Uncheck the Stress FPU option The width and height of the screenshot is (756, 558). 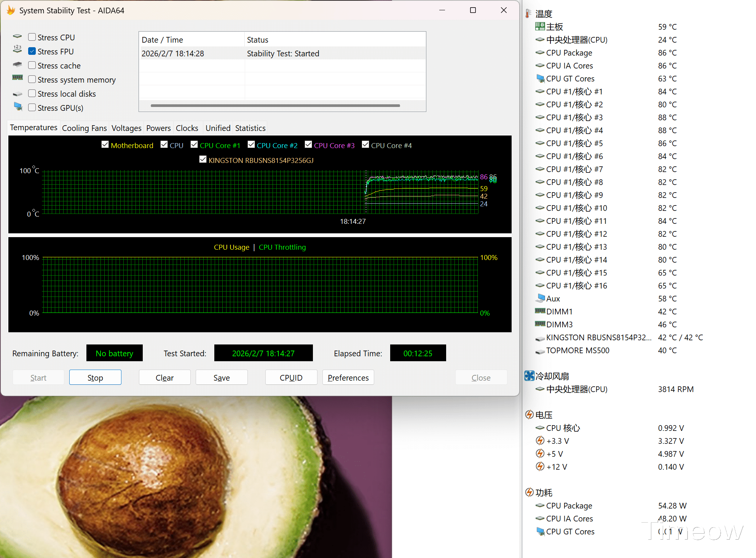click(32, 51)
